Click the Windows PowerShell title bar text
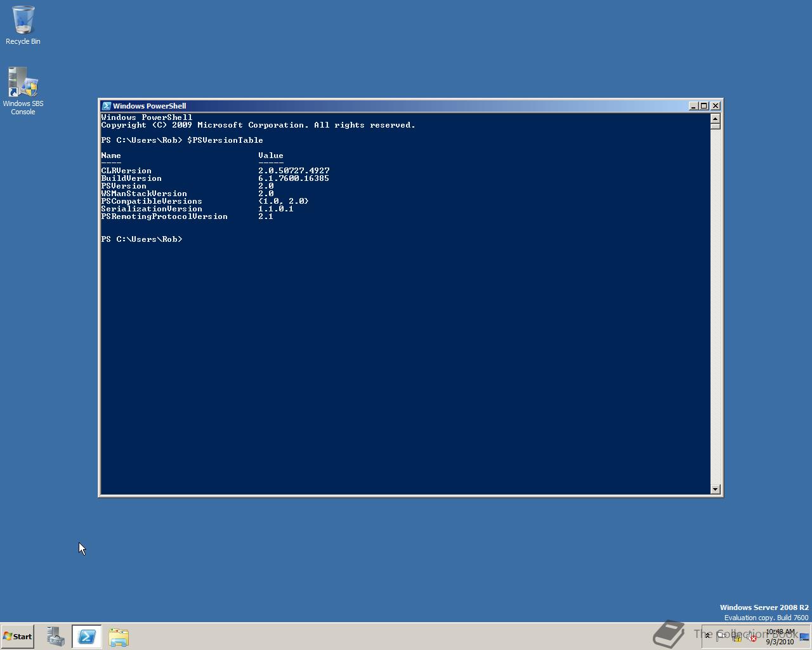812x650 pixels. click(150, 106)
